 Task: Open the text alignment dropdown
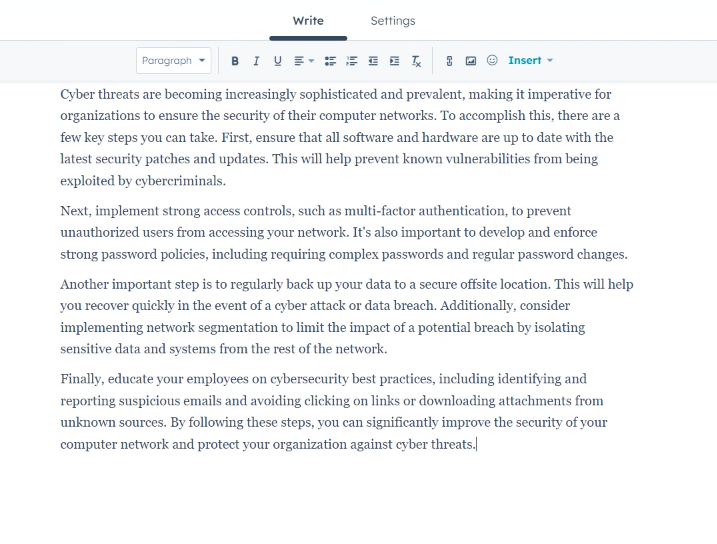click(x=304, y=61)
